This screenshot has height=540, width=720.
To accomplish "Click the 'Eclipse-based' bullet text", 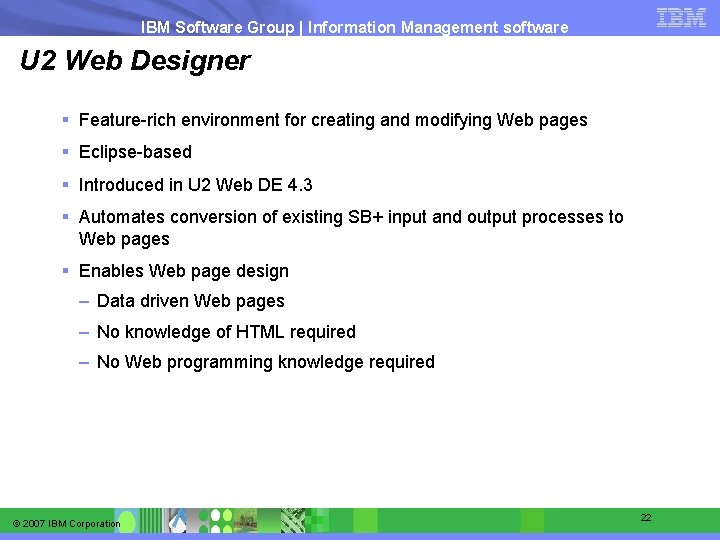I will (x=135, y=152).
